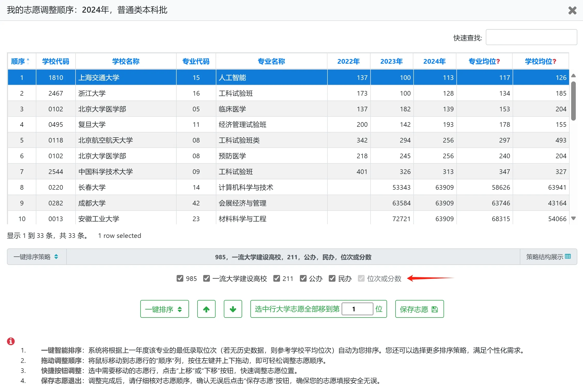Select the 长春大学 row
Viewport: 583px width, 392px height.
(x=288, y=187)
